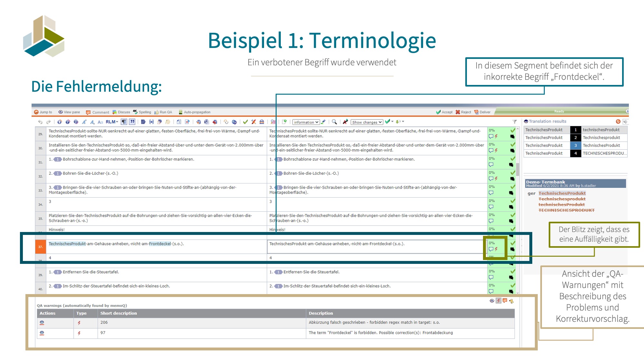Click the blue chain link icon
The image size is (644, 362).
(x=234, y=122)
